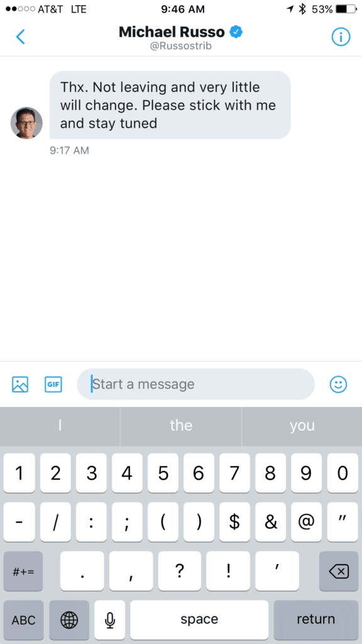Switch to letters with the ABC key
Screen dimensions: 362x644
pos(23,619)
